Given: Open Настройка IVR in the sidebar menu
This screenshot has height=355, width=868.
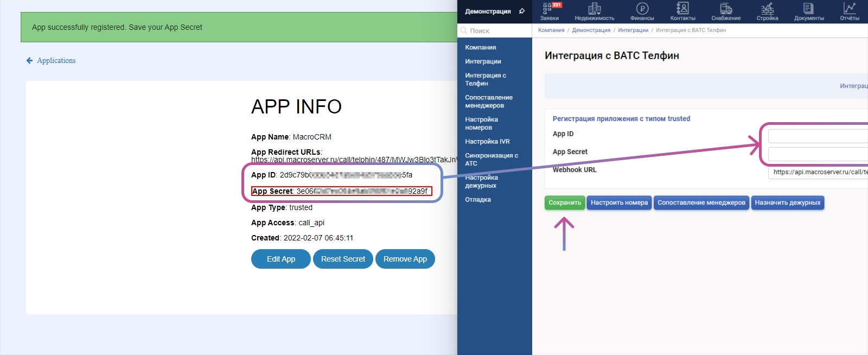Looking at the screenshot, I should (487, 142).
